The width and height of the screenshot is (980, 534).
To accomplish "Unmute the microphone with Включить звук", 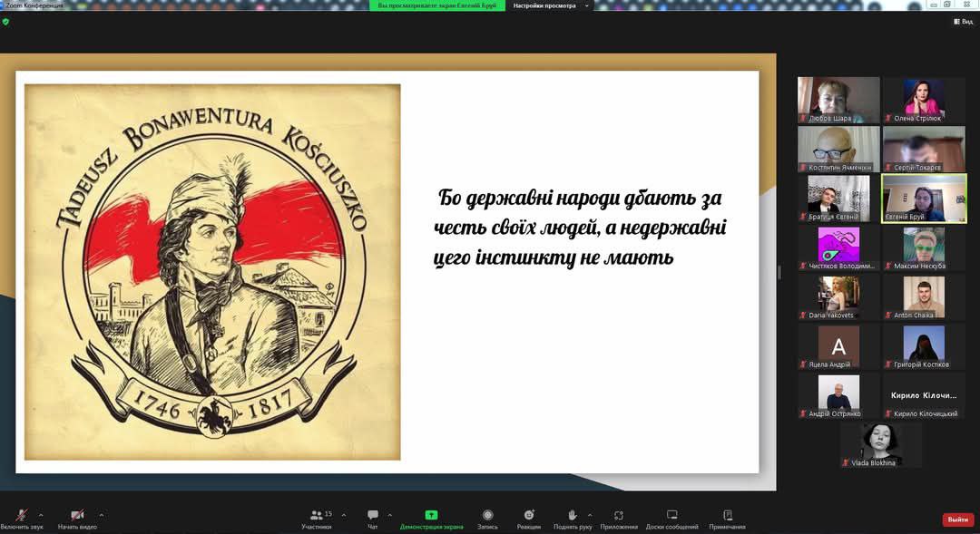I will click(21, 519).
